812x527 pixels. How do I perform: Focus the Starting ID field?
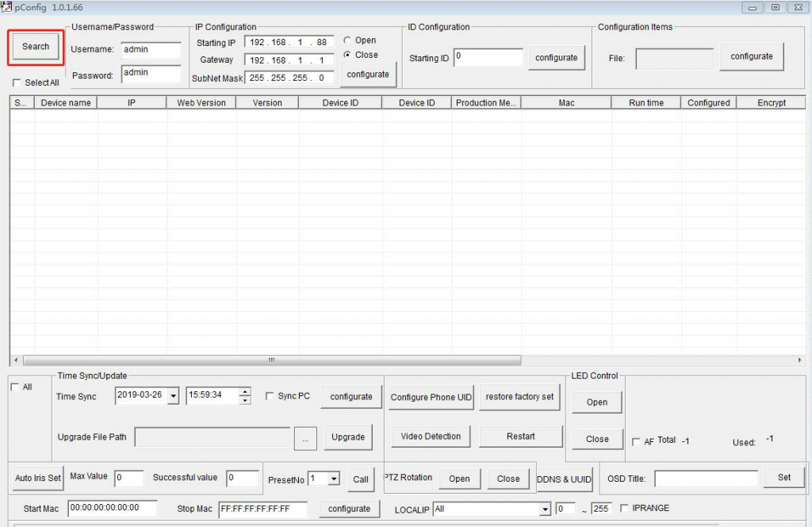488,57
